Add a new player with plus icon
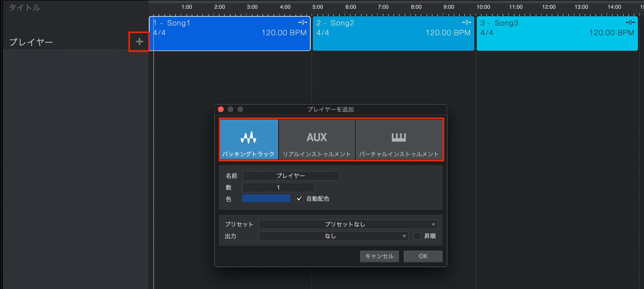644x289 pixels. coord(139,42)
